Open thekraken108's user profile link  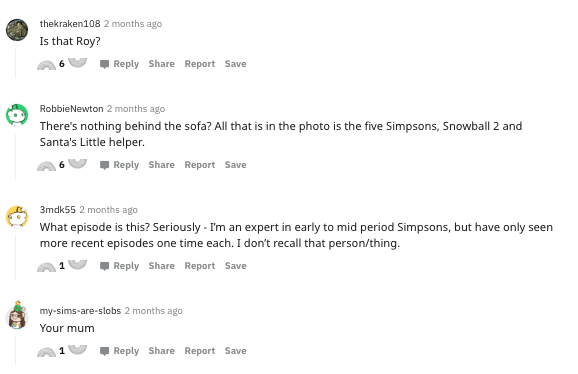tap(70, 24)
